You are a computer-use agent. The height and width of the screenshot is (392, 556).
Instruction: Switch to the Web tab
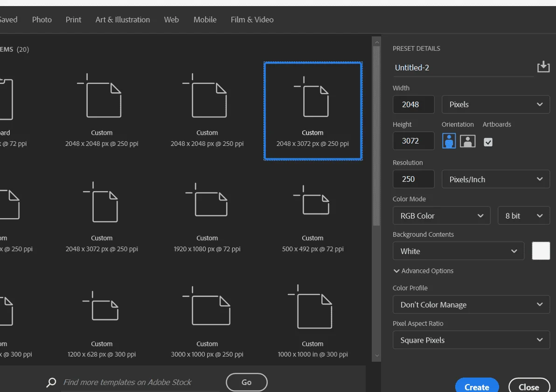click(x=171, y=20)
